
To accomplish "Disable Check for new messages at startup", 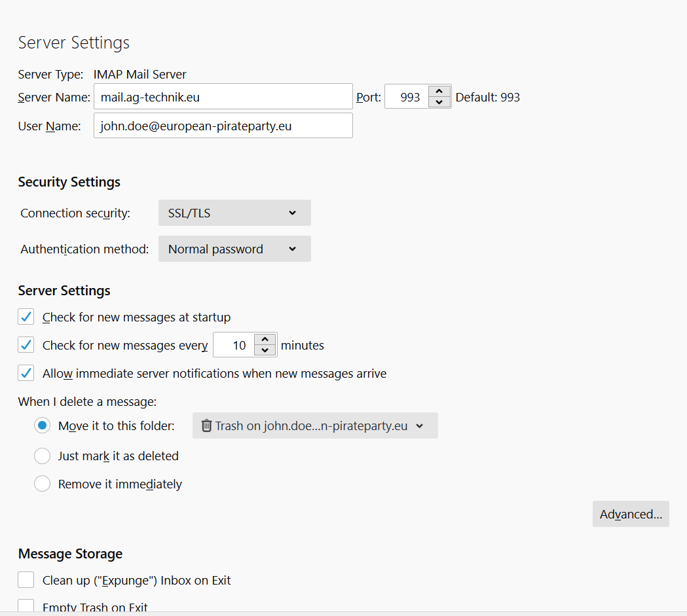I will tap(26, 317).
